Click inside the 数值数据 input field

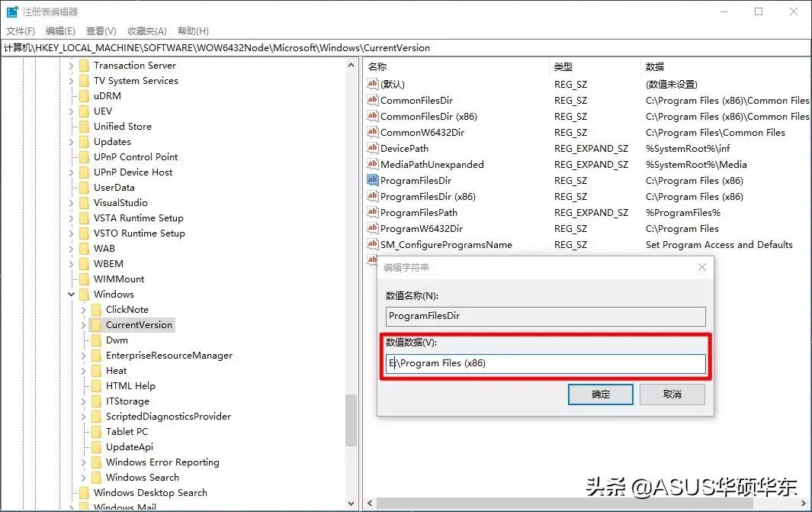coord(545,364)
